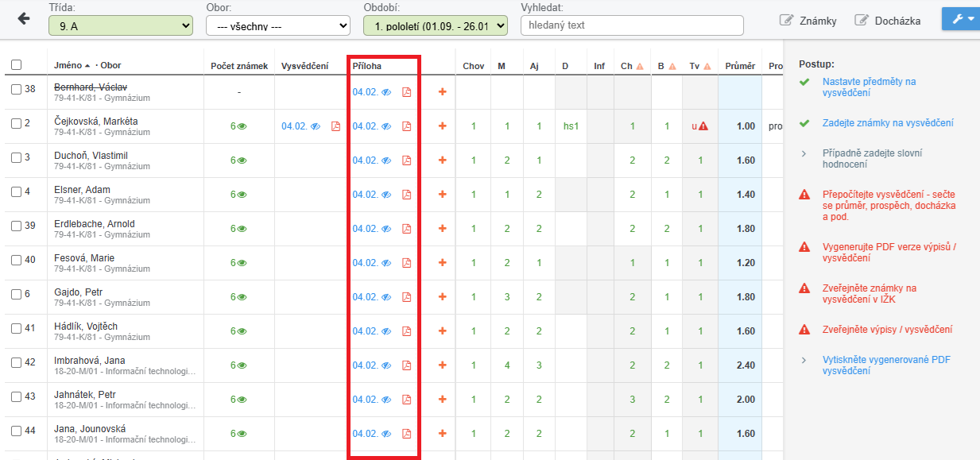
Task: Open the Třída dropdown showing 9. A
Action: click(x=120, y=25)
